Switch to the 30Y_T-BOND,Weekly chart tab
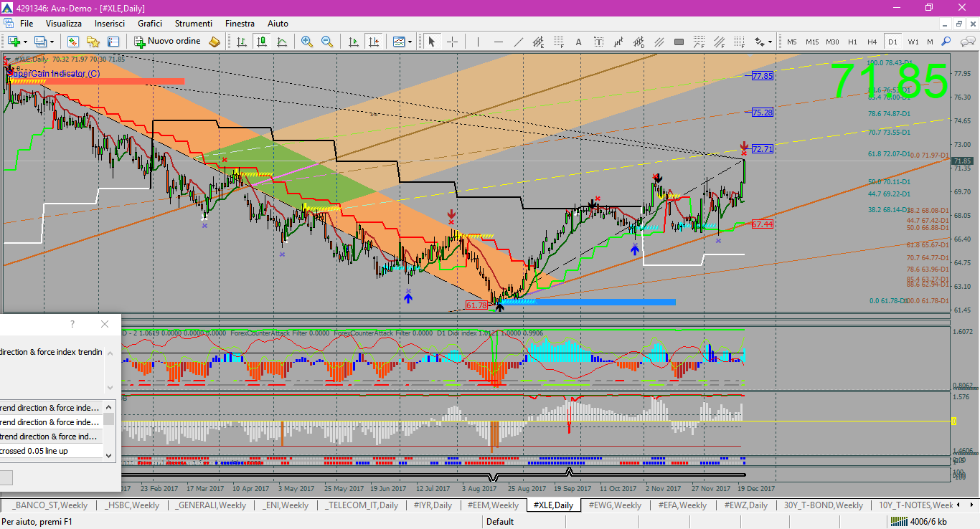The image size is (980, 529). 823,505
